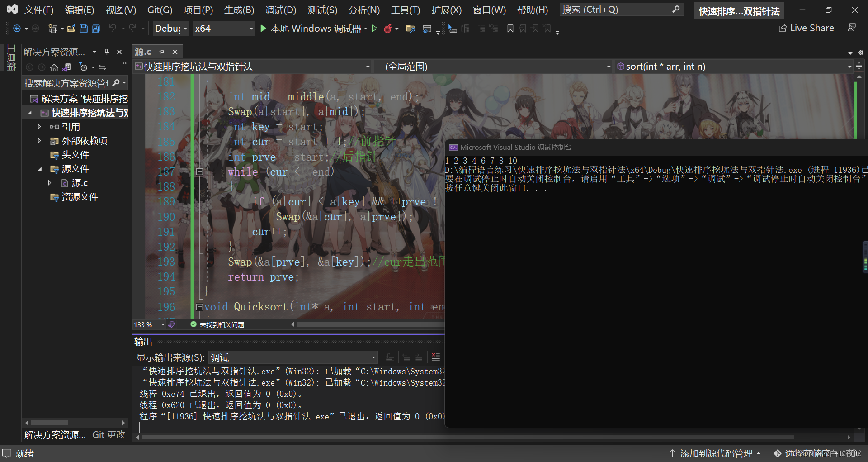Close the 源.c editor tab
This screenshot has height=462, width=868.
(175, 52)
